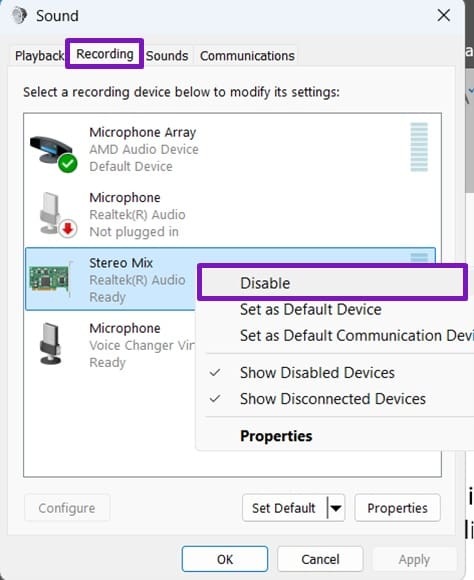Image resolution: width=474 pixels, height=580 pixels.
Task: Click the red not-plugged-in arrow badge
Action: click(x=68, y=229)
